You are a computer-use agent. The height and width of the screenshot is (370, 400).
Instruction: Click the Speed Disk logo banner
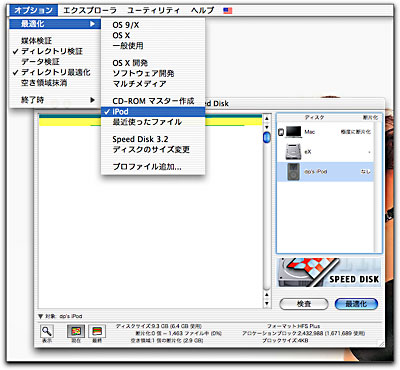coord(329,273)
